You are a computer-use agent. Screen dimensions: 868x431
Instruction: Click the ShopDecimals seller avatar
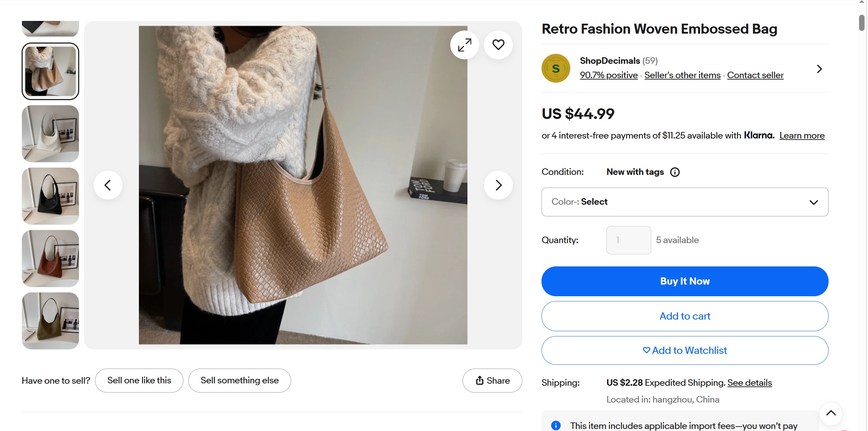pyautogui.click(x=556, y=68)
